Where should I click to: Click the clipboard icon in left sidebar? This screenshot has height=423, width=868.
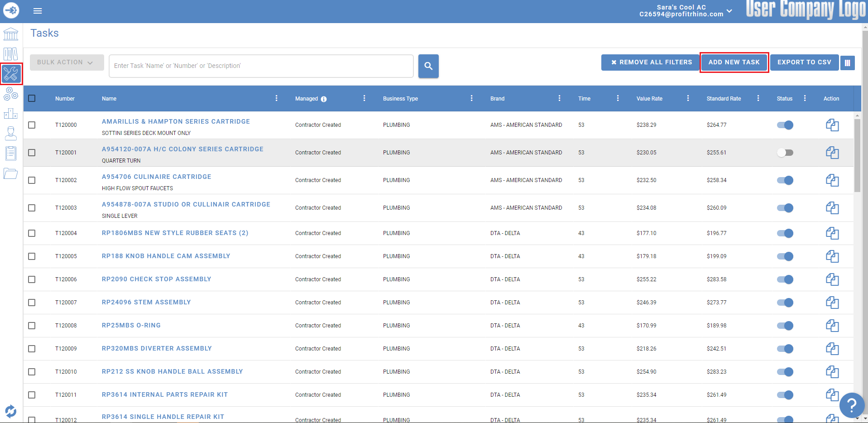pyautogui.click(x=11, y=153)
